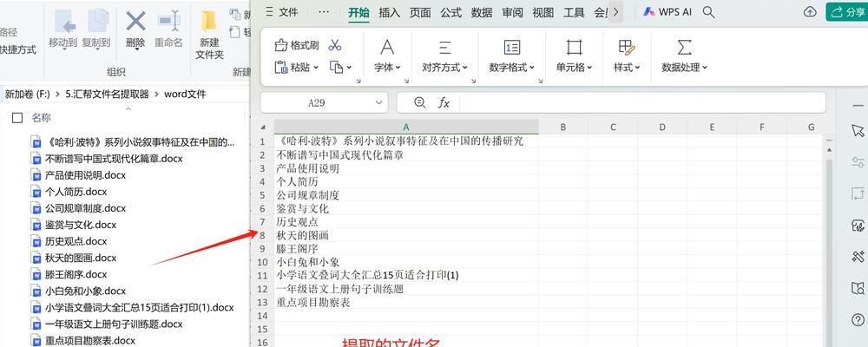Click the Font (字体) A icon

tap(387, 47)
